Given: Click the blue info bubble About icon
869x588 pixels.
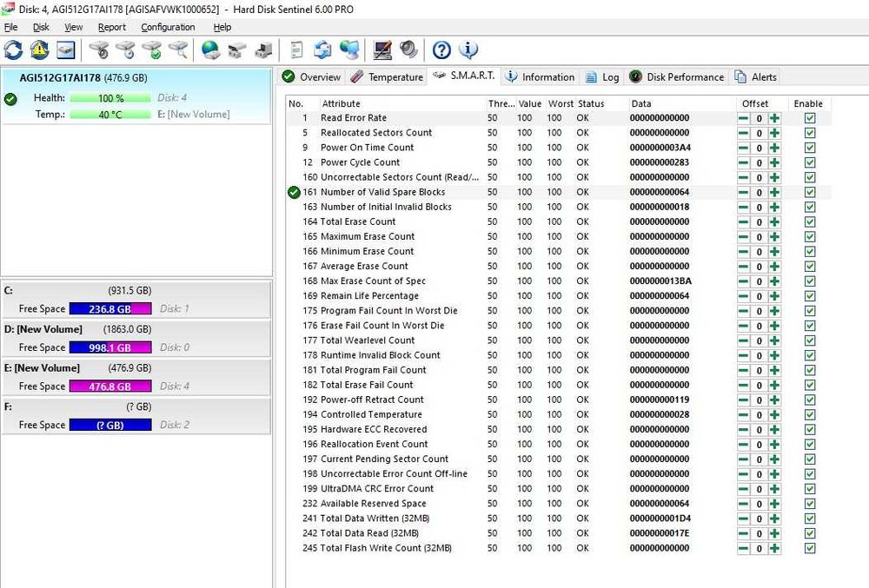Looking at the screenshot, I should point(468,50).
